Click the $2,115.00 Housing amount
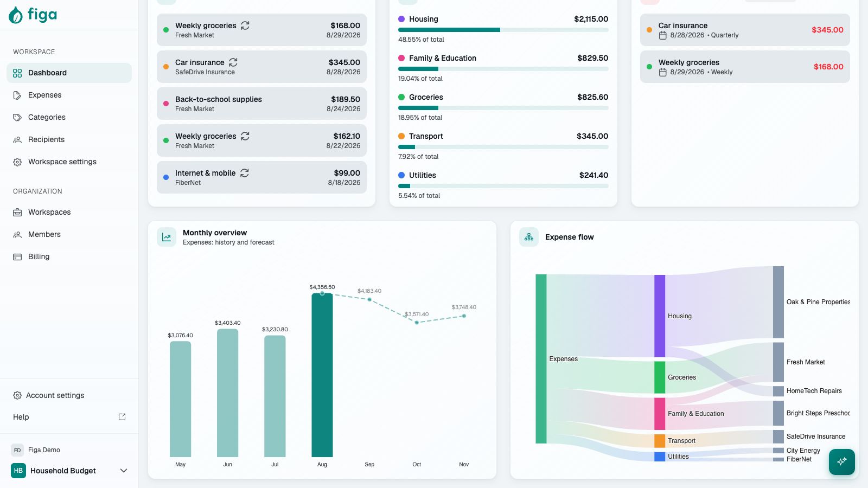Image resolution: width=868 pixels, height=488 pixels. [591, 19]
